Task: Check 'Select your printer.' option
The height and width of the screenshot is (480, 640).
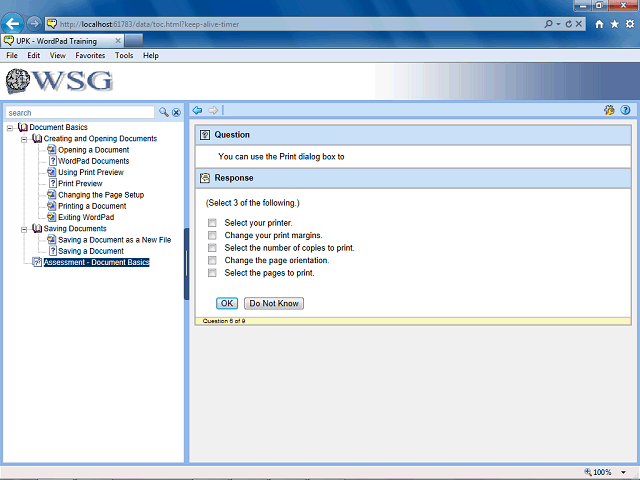Action: tap(212, 223)
